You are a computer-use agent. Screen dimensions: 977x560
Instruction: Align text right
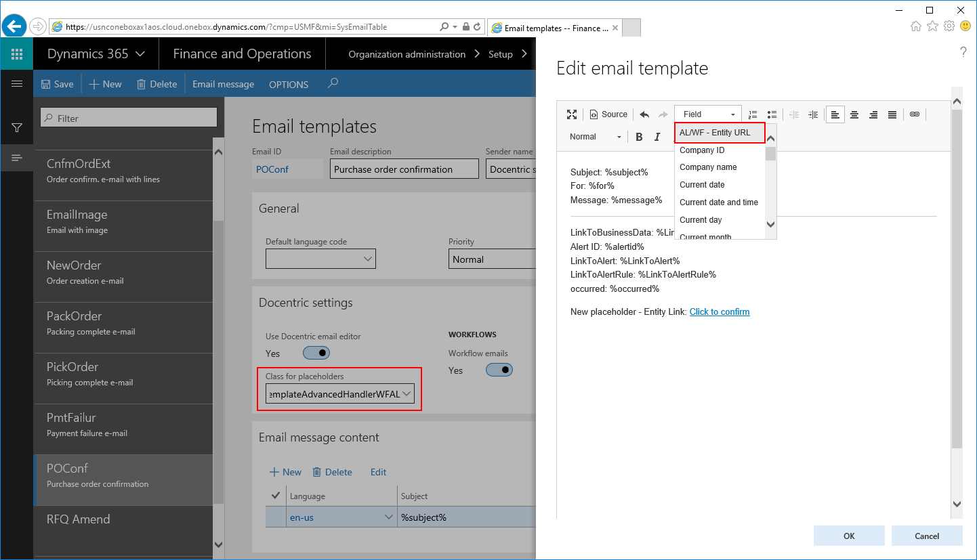coord(873,114)
